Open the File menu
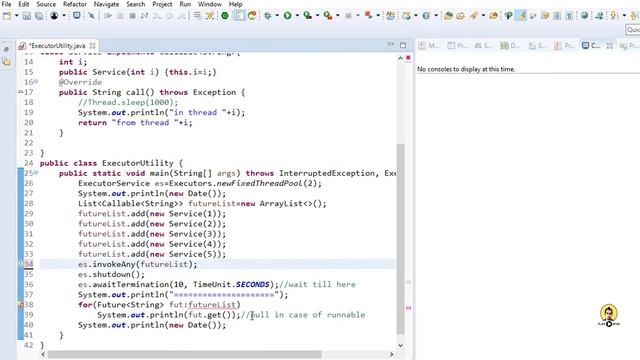 [7, 4]
